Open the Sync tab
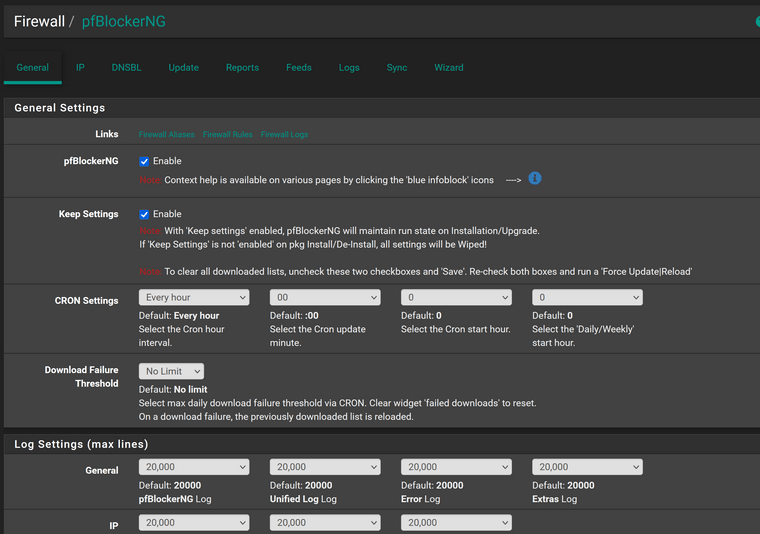This screenshot has width=760, height=534. tap(396, 67)
